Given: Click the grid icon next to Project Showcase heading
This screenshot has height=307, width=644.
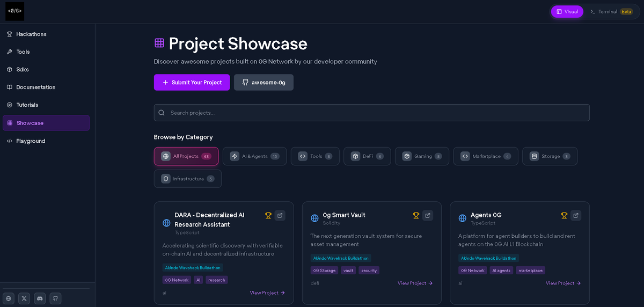Looking at the screenshot, I should pos(159,43).
